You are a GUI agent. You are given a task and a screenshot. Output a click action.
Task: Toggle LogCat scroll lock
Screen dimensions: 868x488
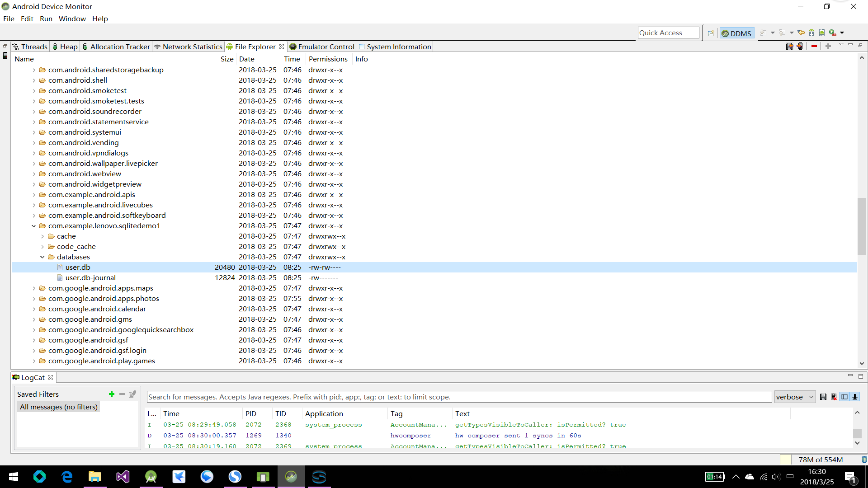855,397
